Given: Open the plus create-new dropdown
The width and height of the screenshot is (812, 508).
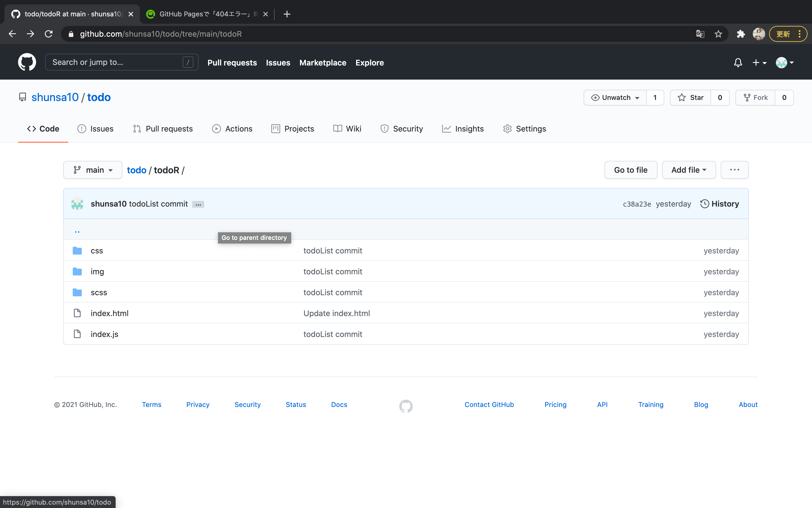Looking at the screenshot, I should (x=759, y=62).
